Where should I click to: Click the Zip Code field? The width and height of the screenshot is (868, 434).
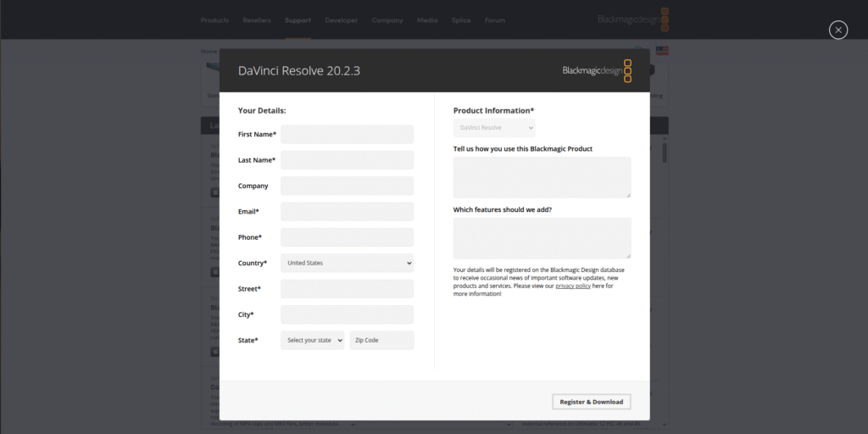tap(381, 340)
